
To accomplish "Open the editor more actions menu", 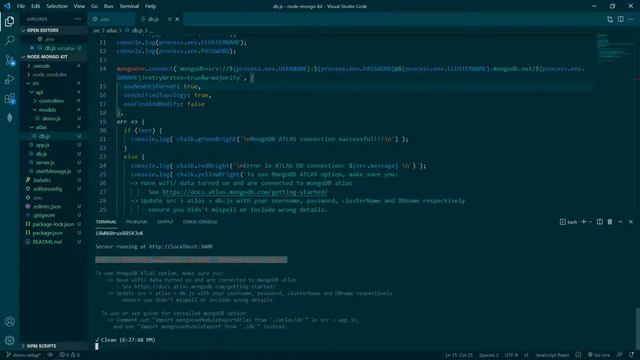I will [x=631, y=19].
